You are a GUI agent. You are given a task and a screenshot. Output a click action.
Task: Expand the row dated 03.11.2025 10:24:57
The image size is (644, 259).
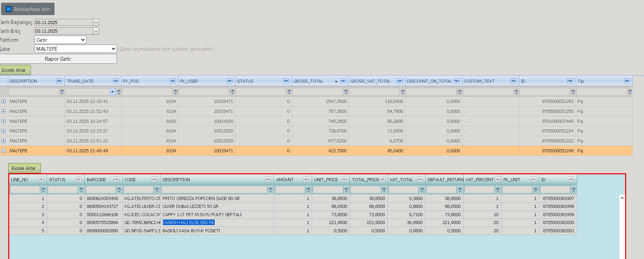pyautogui.click(x=3, y=121)
